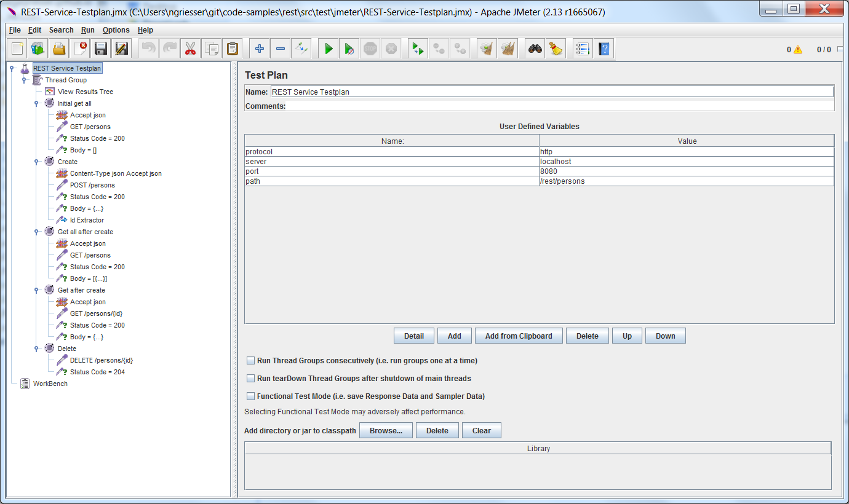Click the Clear classpath button
The width and height of the screenshot is (849, 504).
click(482, 430)
